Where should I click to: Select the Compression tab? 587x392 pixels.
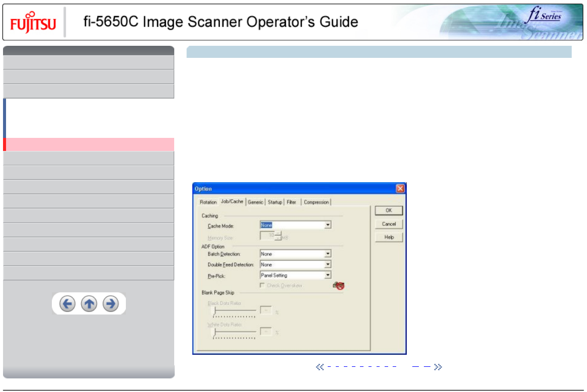coord(316,202)
